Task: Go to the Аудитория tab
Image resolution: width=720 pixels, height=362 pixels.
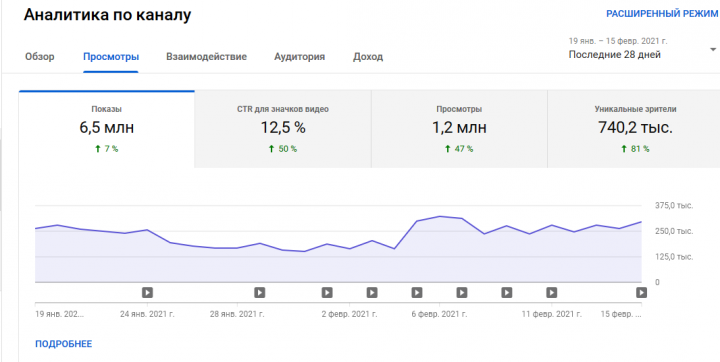Action: [x=299, y=57]
